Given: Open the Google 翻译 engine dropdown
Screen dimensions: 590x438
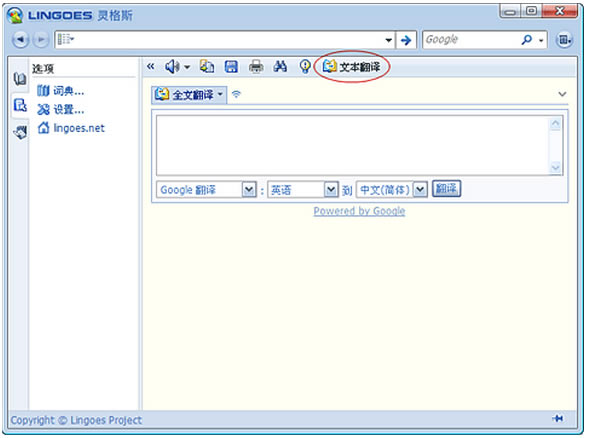Looking at the screenshot, I should click(249, 190).
